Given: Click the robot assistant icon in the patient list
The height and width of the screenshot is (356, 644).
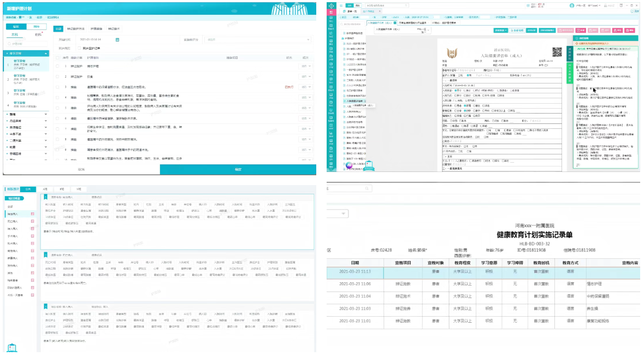Looking at the screenshot, I should (349, 164).
